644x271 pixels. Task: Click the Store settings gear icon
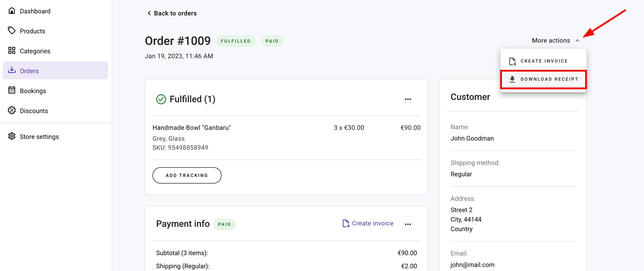[12, 136]
